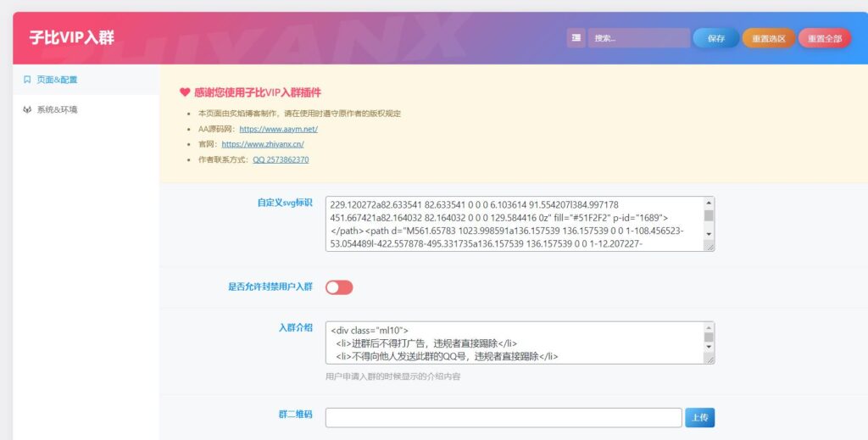
Task: Click the bookmark icon of 页面&配置
Action: click(27, 80)
